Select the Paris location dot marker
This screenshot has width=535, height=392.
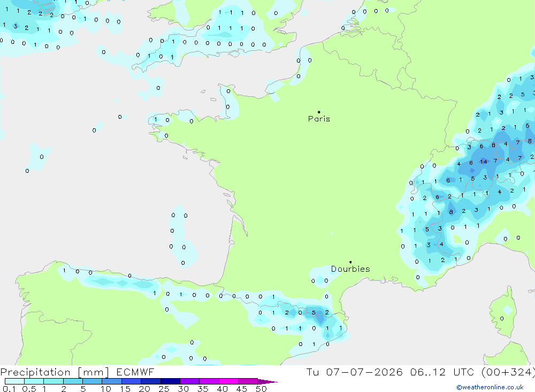(319, 112)
